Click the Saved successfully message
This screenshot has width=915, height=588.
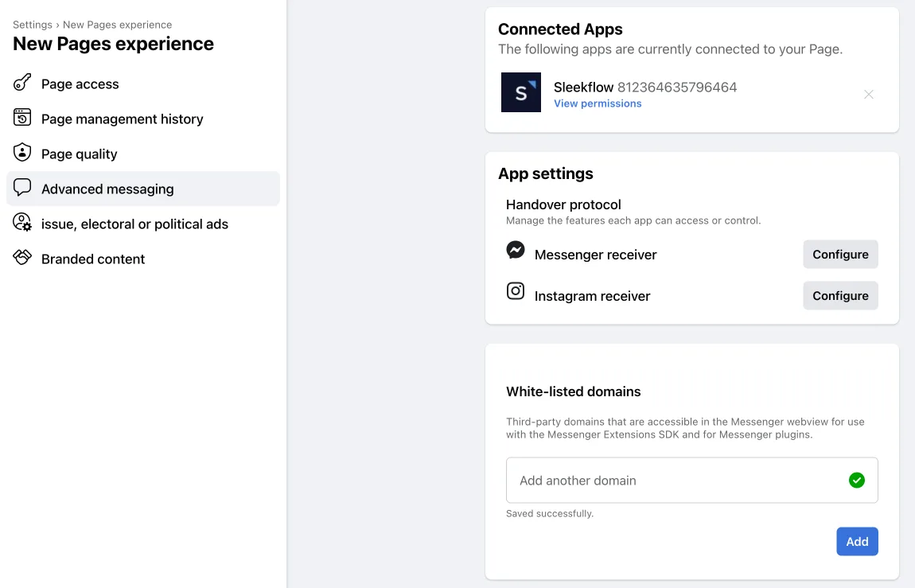[x=550, y=513]
